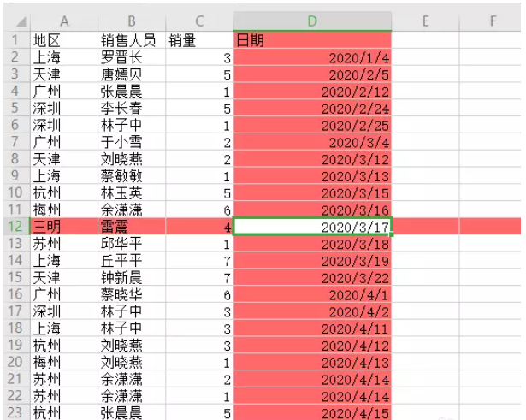Image resolution: width=526 pixels, height=420 pixels.
Task: Click the select-all corner triangle
Action: (x=21, y=22)
